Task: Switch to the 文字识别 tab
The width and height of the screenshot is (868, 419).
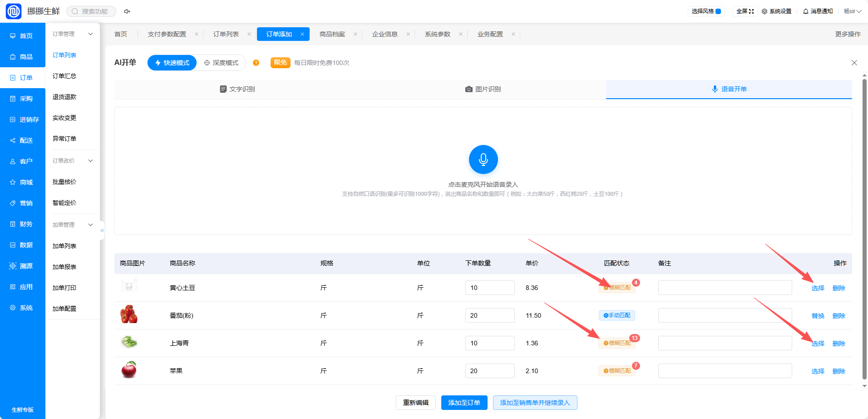Action: click(x=237, y=89)
